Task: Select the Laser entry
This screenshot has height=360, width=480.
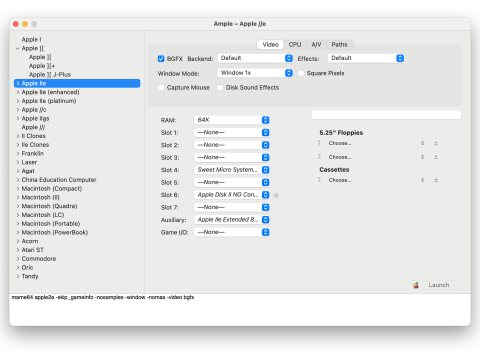Action: coord(29,162)
